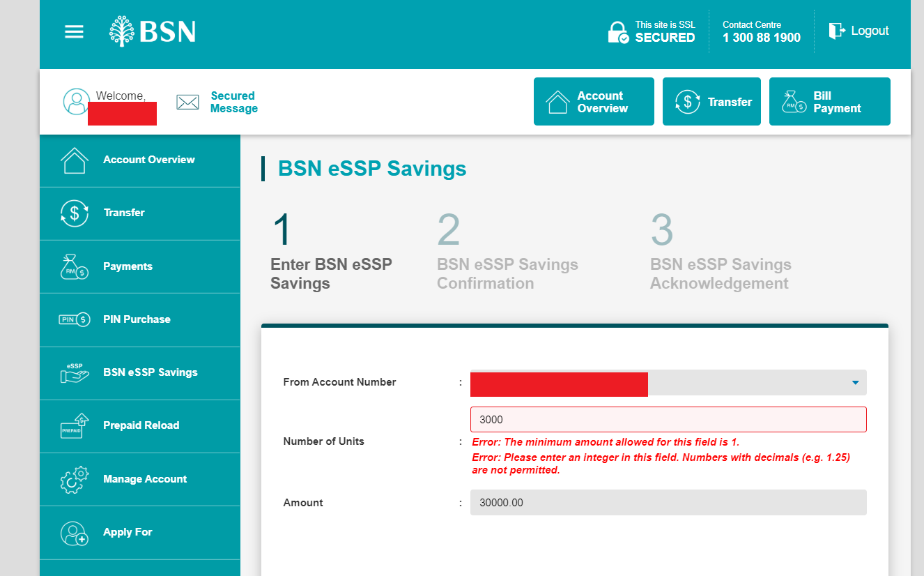Click sidebar Payments money bag icon
Image resolution: width=924 pixels, height=576 pixels.
click(x=75, y=266)
